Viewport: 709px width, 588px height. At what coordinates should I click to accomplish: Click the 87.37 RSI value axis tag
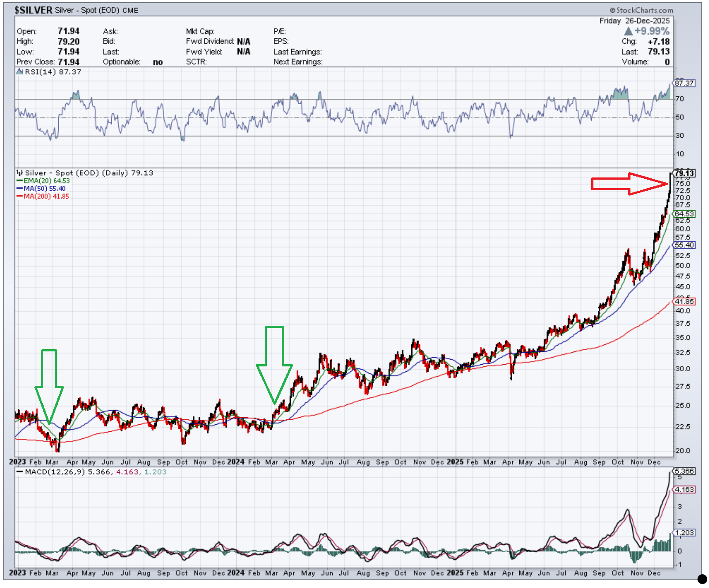tap(684, 83)
